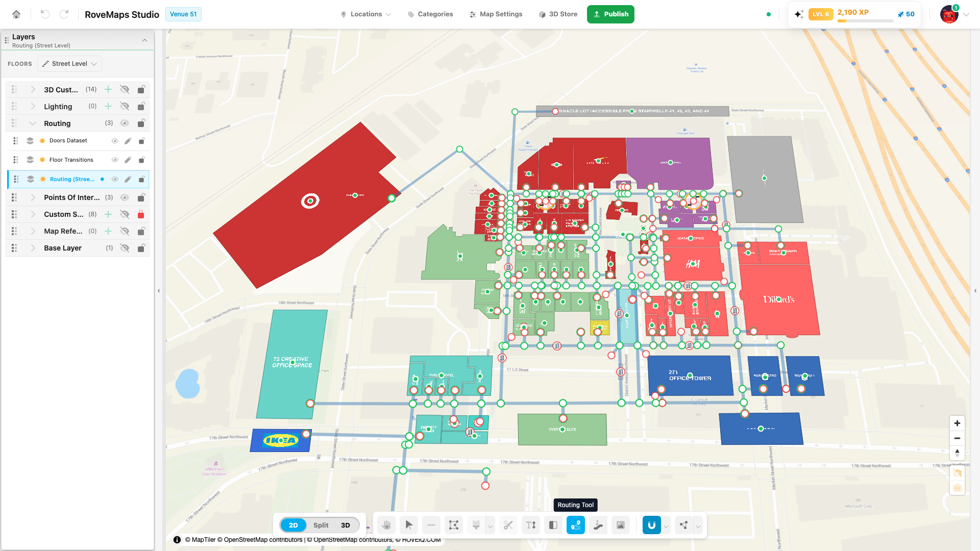Click the Target store on map
Screen dimensions: 980x551
pos(310,201)
